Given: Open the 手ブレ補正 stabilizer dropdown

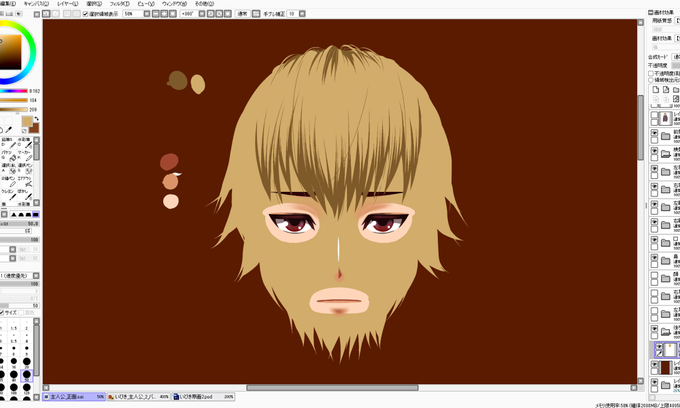Looking at the screenshot, I should (x=302, y=14).
